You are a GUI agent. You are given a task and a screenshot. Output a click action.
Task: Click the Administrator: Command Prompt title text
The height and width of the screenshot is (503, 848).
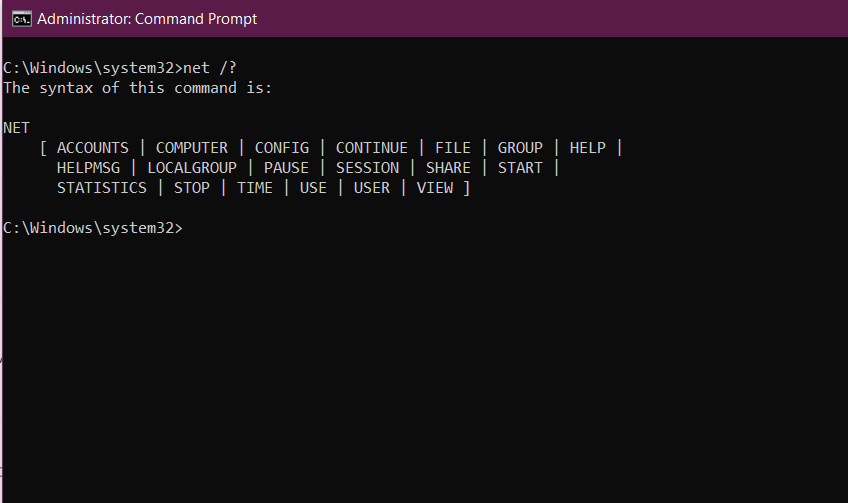pyautogui.click(x=147, y=19)
